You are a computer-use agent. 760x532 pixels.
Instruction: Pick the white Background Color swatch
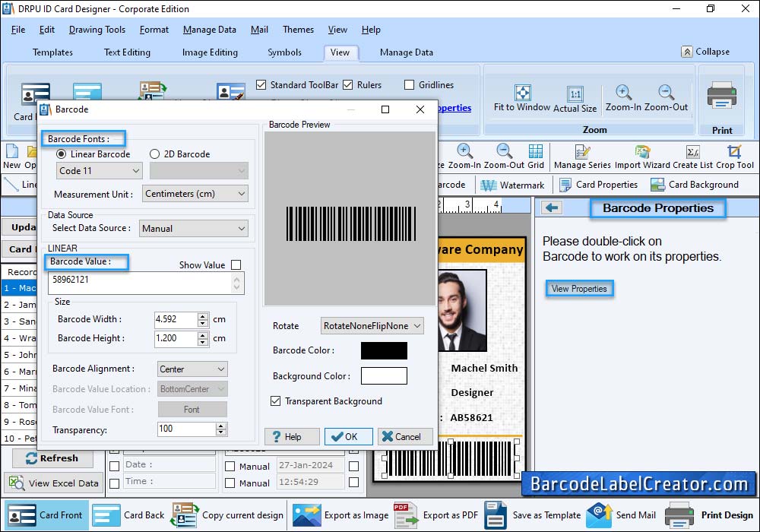384,376
